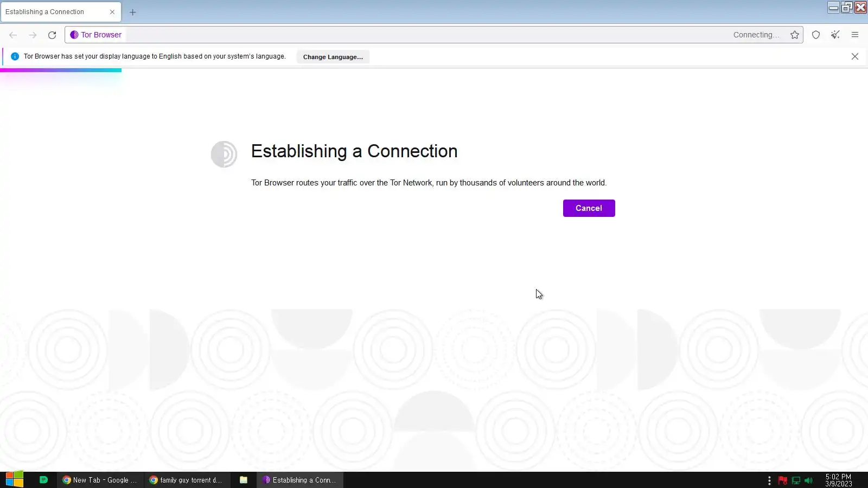Click the info icon in notification bar
The width and height of the screenshot is (868, 488).
click(15, 56)
